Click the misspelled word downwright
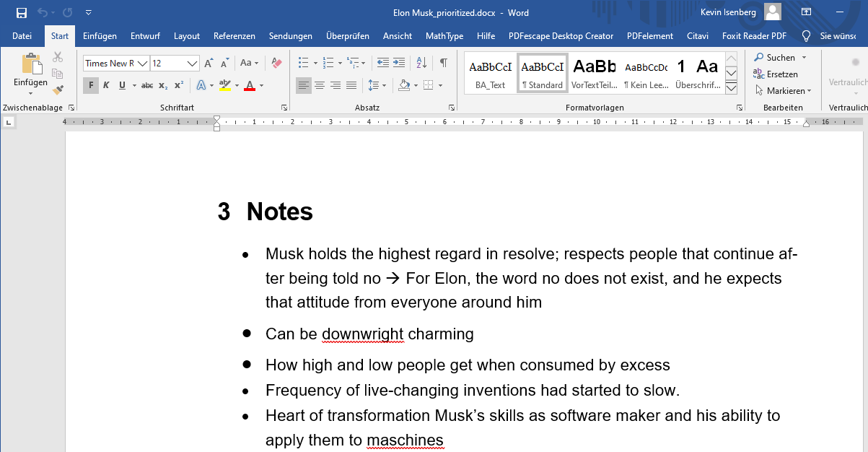The width and height of the screenshot is (868, 452). [362, 334]
